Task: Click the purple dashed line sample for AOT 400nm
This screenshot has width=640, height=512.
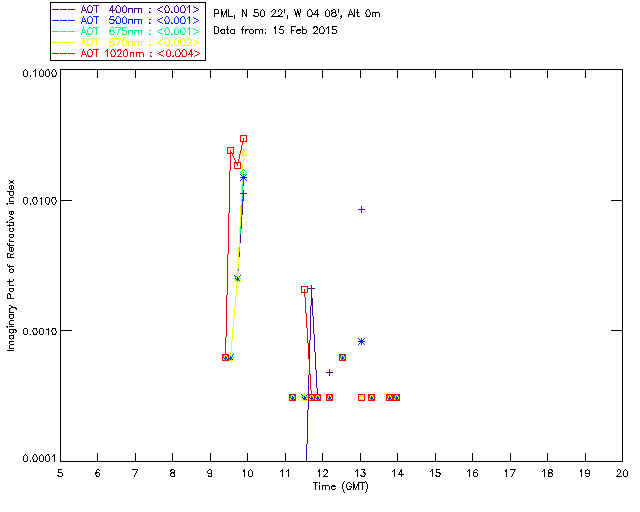Action: click(x=64, y=9)
